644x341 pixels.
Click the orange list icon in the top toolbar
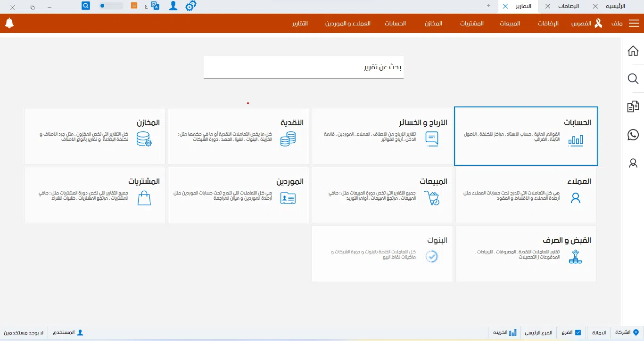click(133, 6)
